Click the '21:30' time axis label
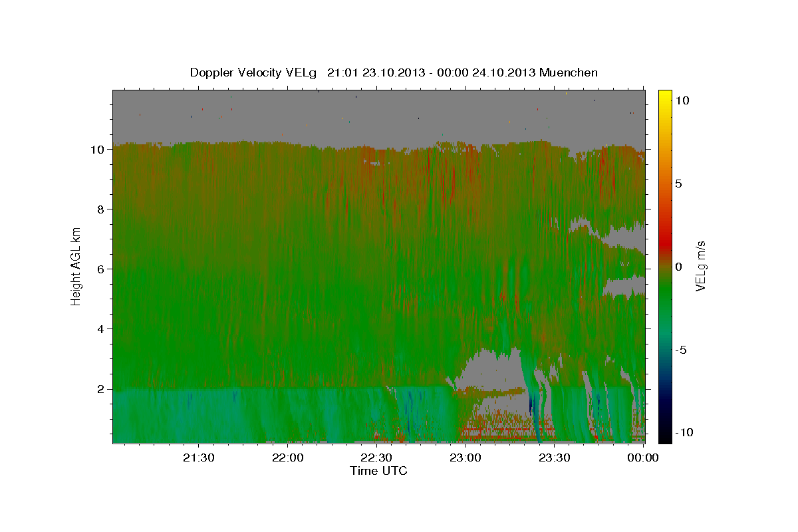798x532 pixels. 198,458
